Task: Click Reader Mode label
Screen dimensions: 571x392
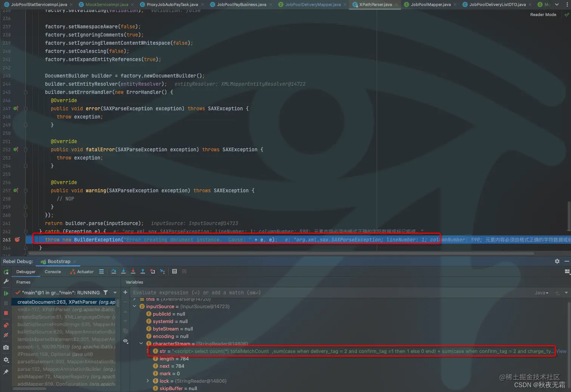Action: 543,15
